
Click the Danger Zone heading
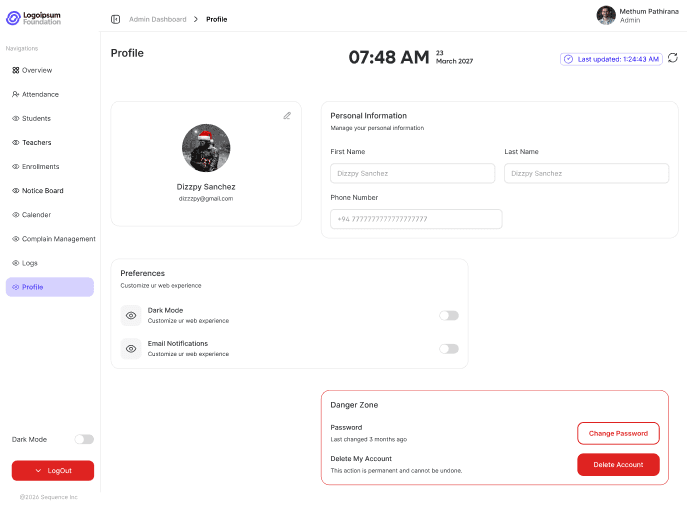pyautogui.click(x=354, y=405)
